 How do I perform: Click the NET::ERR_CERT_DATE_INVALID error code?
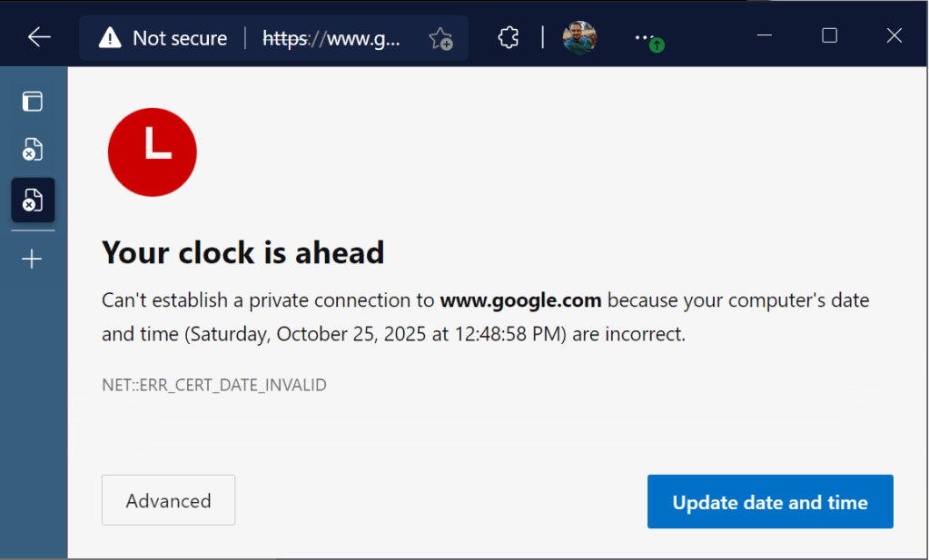pos(214,385)
